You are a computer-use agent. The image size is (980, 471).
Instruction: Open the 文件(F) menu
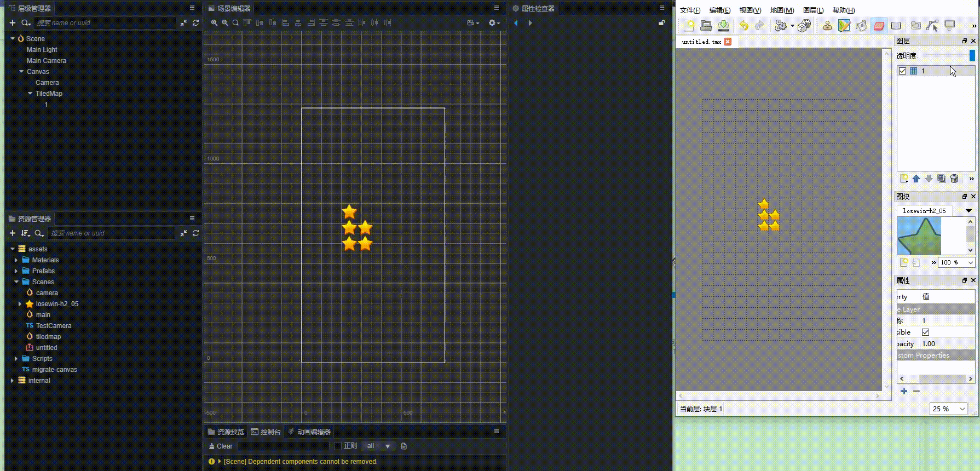point(690,10)
